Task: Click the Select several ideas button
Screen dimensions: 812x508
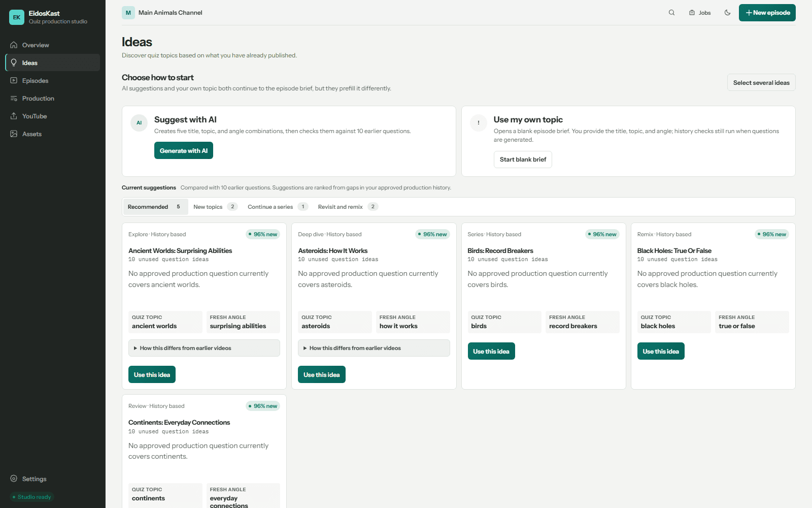Action: click(761, 83)
